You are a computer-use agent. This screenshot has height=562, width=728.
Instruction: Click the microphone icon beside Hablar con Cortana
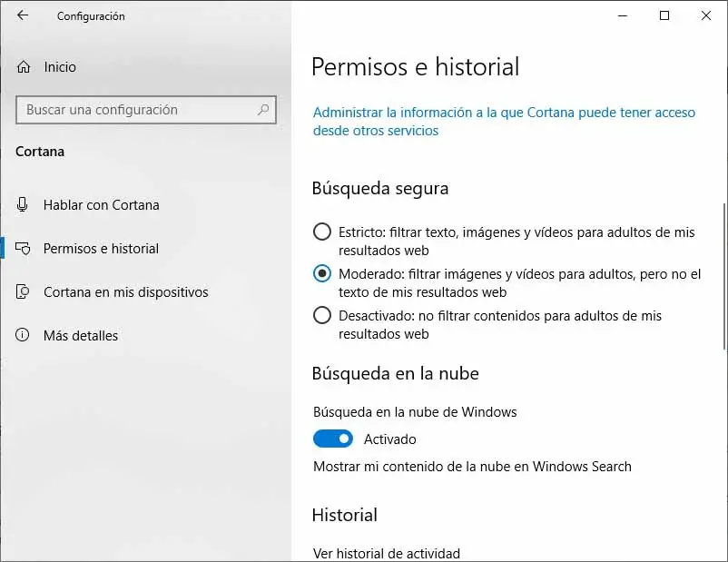[24, 205]
